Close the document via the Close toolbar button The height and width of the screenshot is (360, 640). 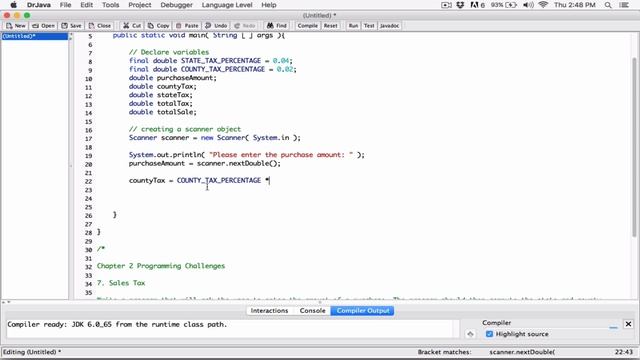point(100,26)
